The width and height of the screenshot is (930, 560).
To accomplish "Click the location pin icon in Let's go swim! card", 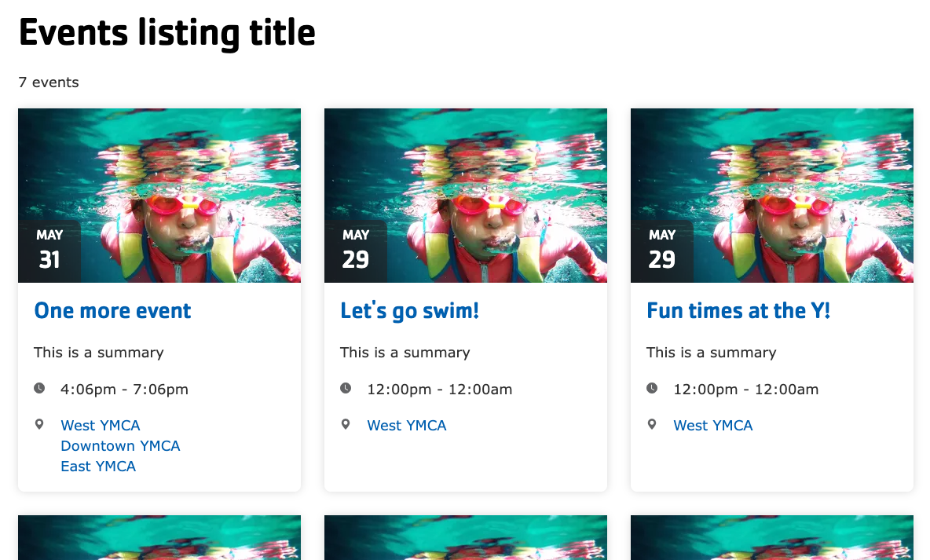I will point(346,425).
